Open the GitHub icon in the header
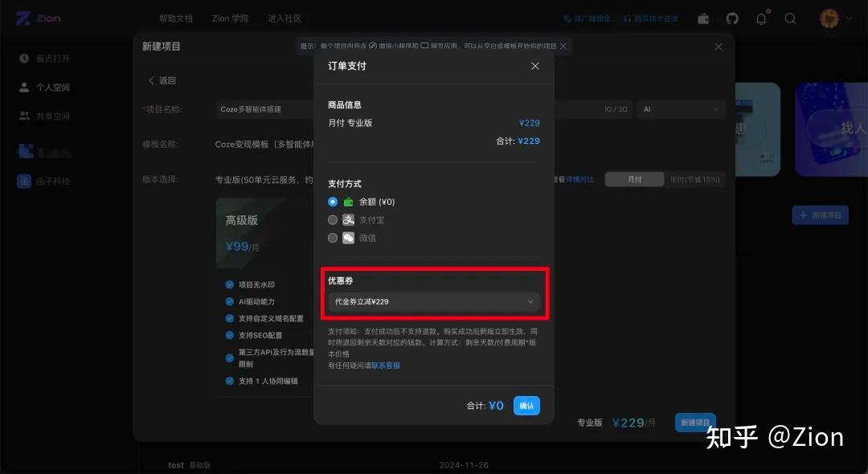Image resolution: width=868 pixels, height=474 pixels. (x=732, y=18)
